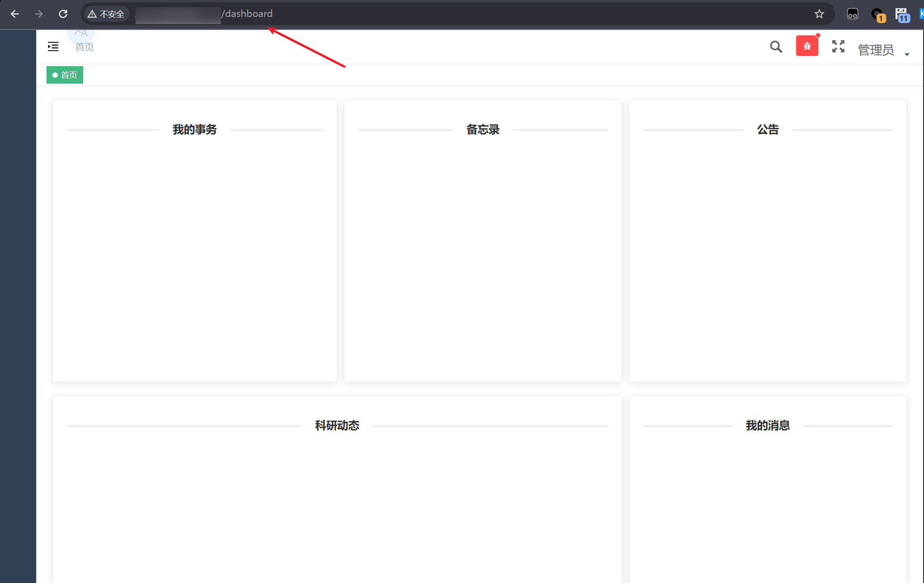
Task: Open the header search magnifier icon
Action: point(776,46)
